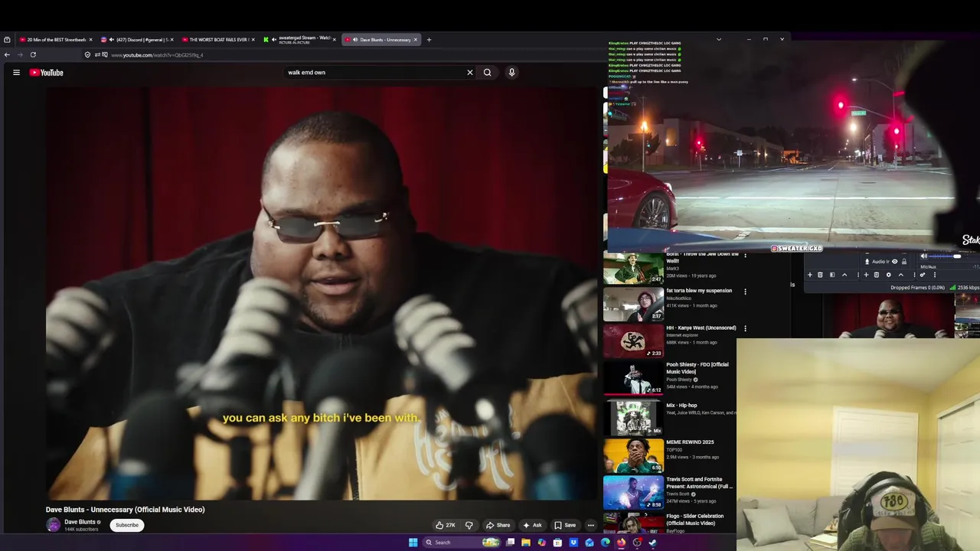Open Steam from taskbar
This screenshot has height=551, width=980.
pos(652,543)
